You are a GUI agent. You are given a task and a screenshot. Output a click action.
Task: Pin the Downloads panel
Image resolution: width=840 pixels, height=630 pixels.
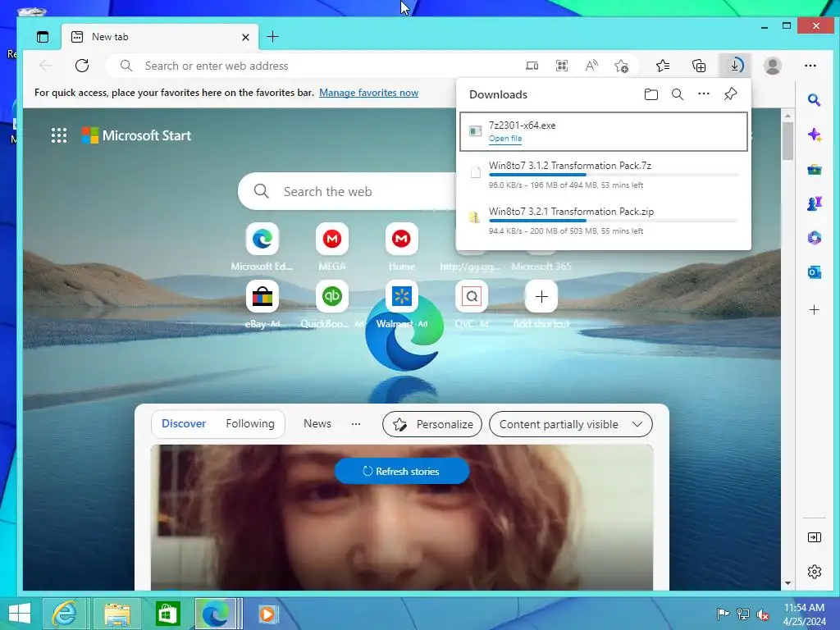pyautogui.click(x=730, y=94)
